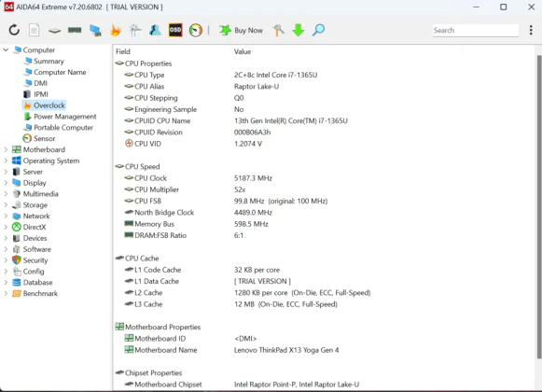
Task: Click the Refresh toolbar icon
Action: click(14, 30)
